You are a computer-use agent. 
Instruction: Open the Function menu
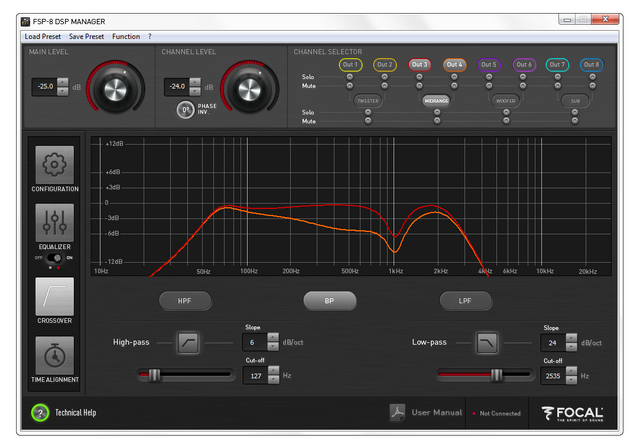126,36
